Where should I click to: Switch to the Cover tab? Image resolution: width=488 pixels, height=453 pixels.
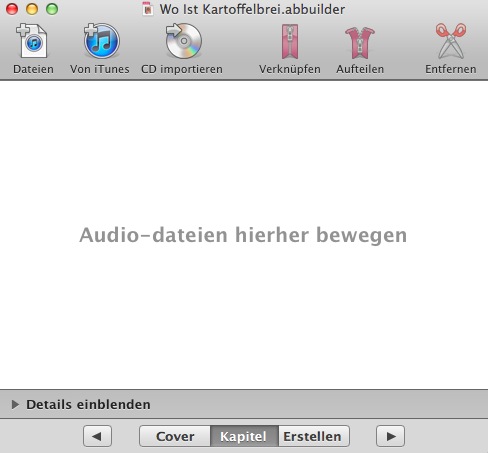(x=175, y=436)
